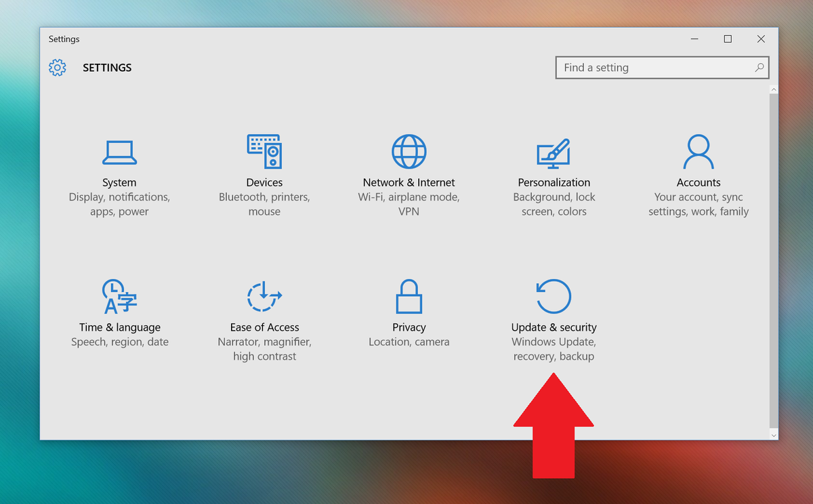The height and width of the screenshot is (504, 813).
Task: Click the Ease of Access icon
Action: (x=264, y=296)
